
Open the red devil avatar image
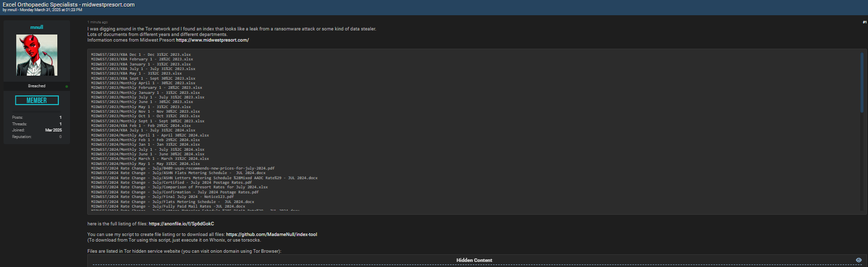click(x=37, y=55)
